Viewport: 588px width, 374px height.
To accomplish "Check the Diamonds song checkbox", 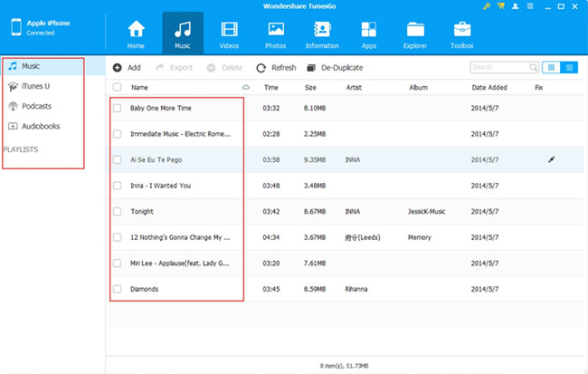I will click(x=117, y=289).
